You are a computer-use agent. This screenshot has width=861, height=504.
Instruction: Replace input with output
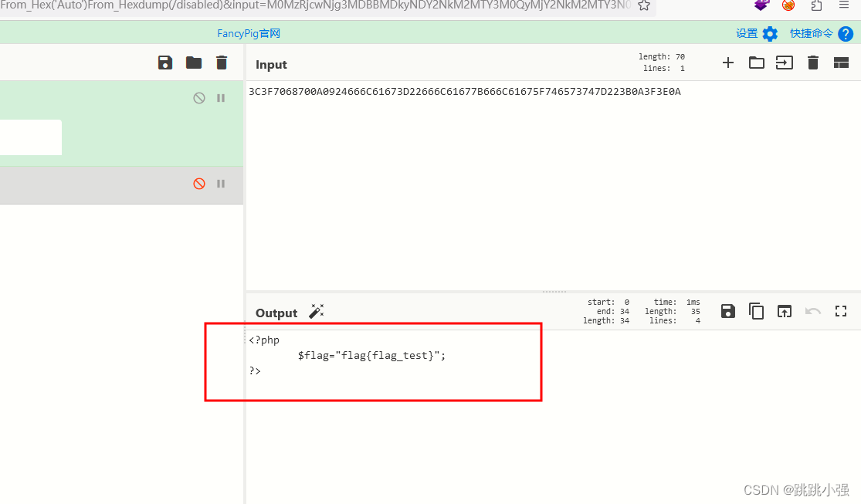click(784, 311)
